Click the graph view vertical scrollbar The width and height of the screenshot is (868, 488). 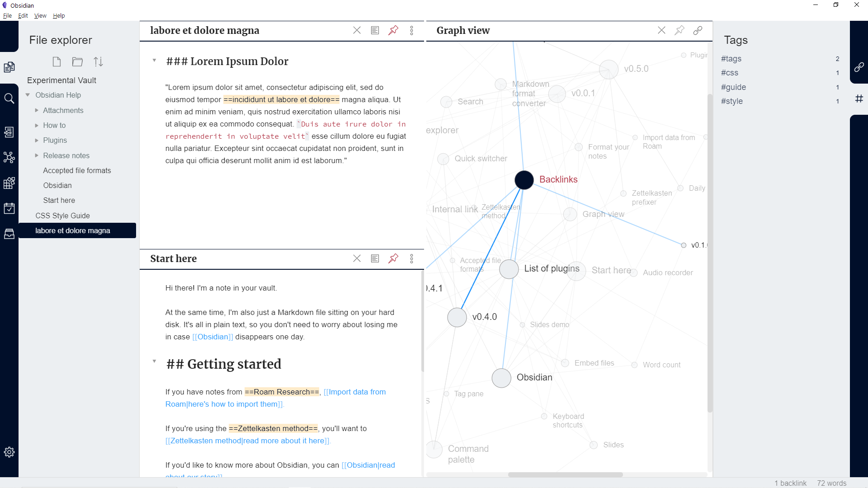coord(710,253)
